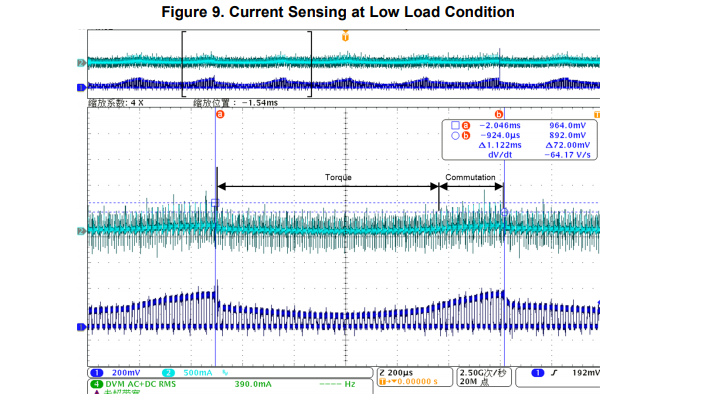Click the dV/dt label in readout
This screenshot has height=406, width=722.
(x=500, y=155)
